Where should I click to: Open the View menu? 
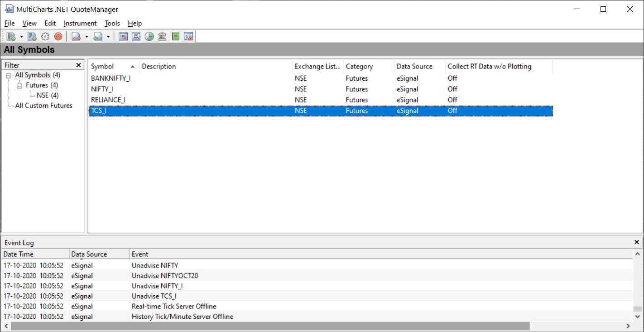coord(29,23)
